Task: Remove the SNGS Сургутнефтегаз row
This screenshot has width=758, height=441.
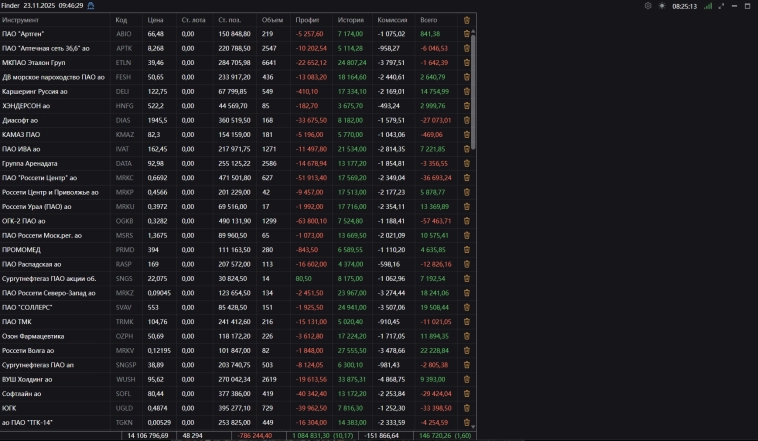Action: coord(466,279)
